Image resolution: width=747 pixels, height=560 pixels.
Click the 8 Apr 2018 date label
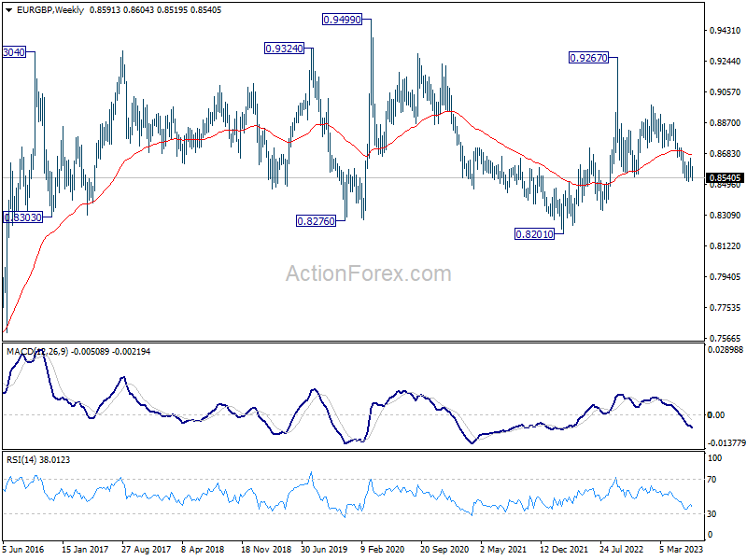pyautogui.click(x=203, y=549)
